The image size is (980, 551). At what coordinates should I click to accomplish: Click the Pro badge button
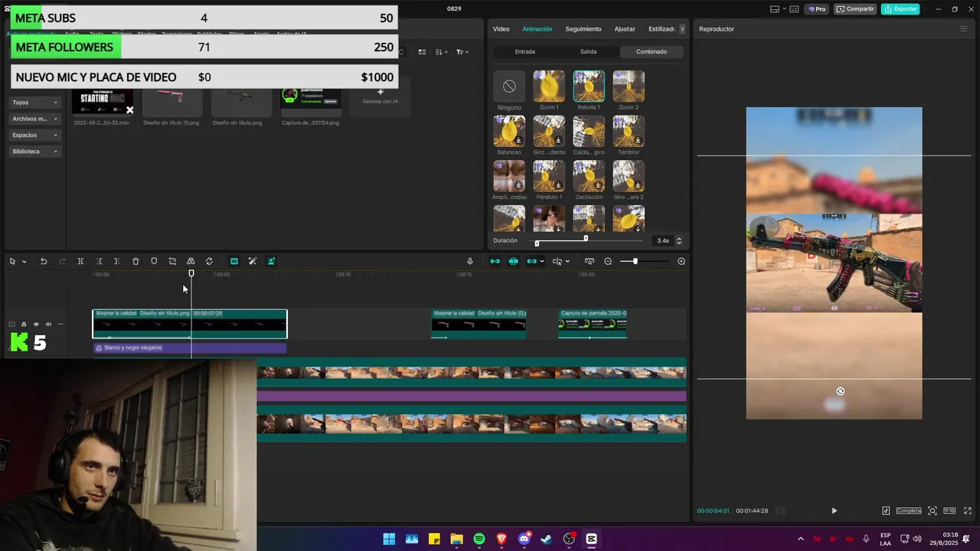click(817, 9)
